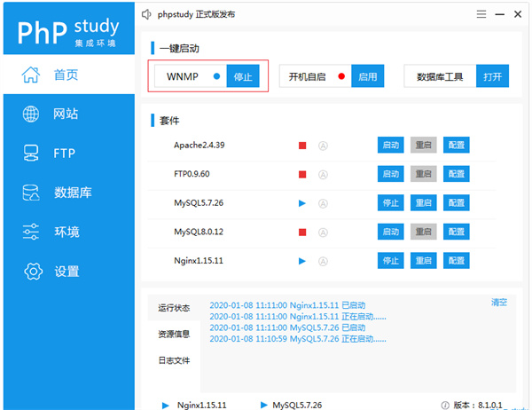The width and height of the screenshot is (532, 410).
Task: Click the Apache2.4.39 suite name
Action: tap(199, 145)
